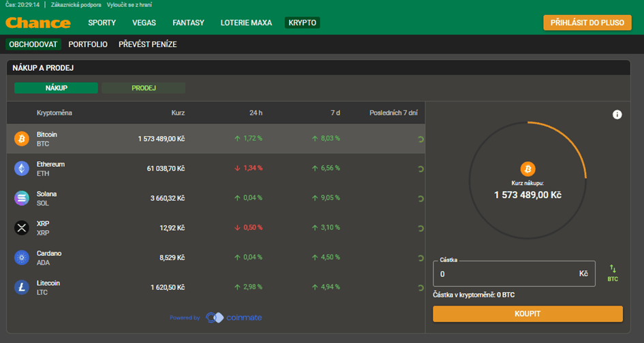Click the Bitcoin coin icon in list
Screen dimensions: 644x343
coord(22,139)
